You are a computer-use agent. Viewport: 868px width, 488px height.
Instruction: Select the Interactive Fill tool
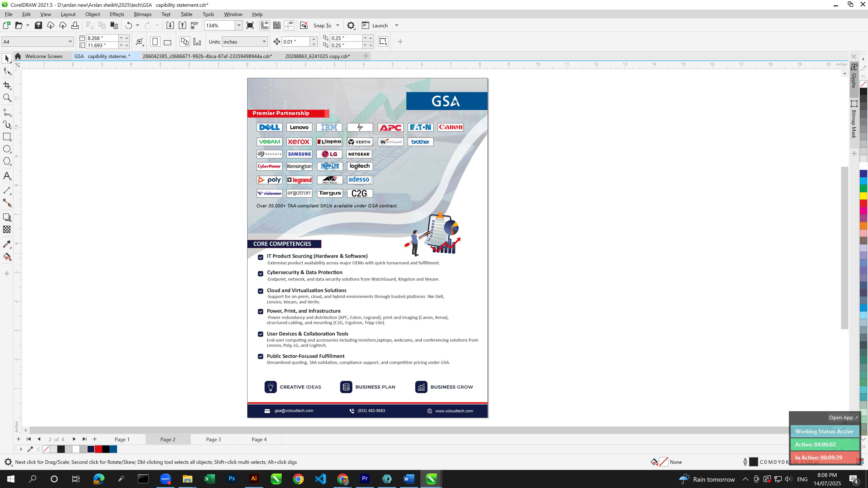click(x=7, y=257)
